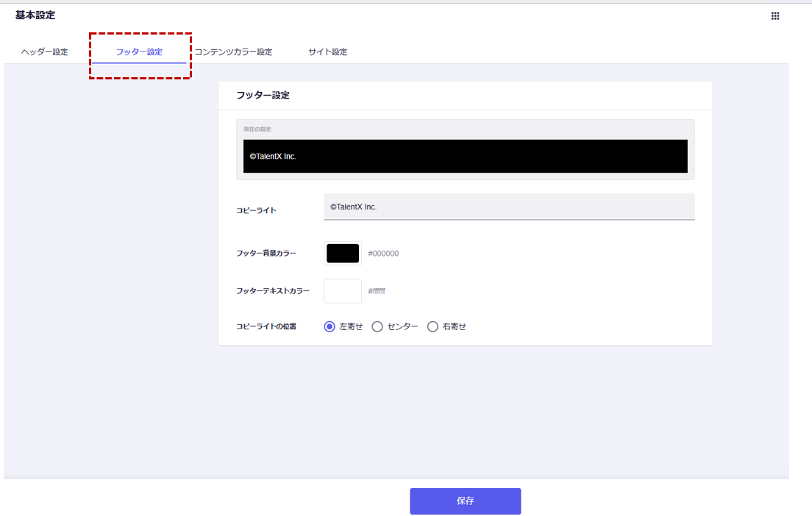Screen dimensions: 812x516
Task: Click the #000000 hex color value
Action: click(383, 254)
